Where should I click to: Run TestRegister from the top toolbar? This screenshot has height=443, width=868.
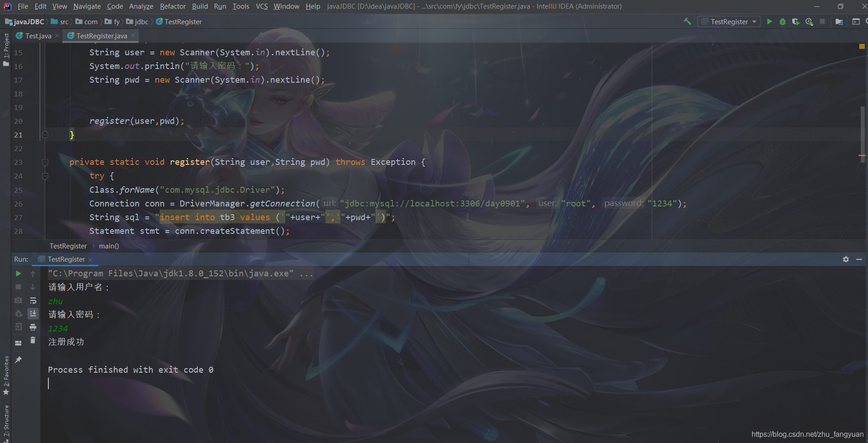tap(769, 21)
